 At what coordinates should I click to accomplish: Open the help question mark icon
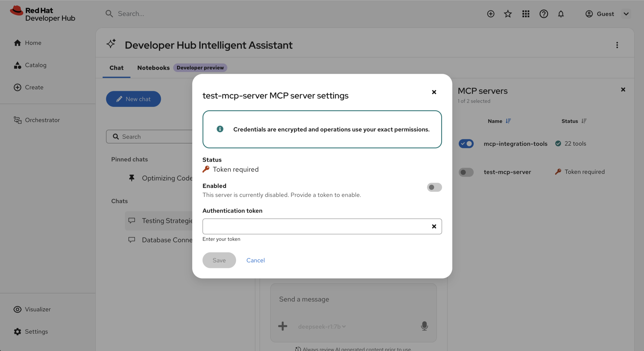[x=544, y=14]
